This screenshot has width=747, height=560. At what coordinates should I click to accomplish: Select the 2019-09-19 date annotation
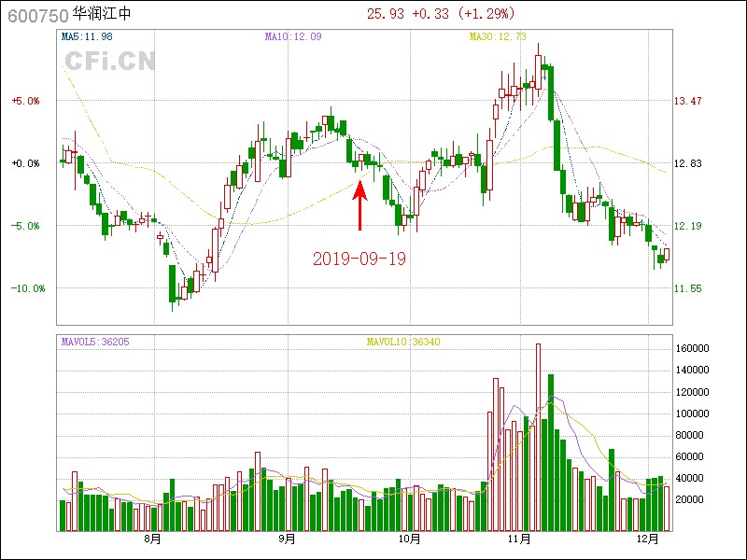[x=359, y=259]
